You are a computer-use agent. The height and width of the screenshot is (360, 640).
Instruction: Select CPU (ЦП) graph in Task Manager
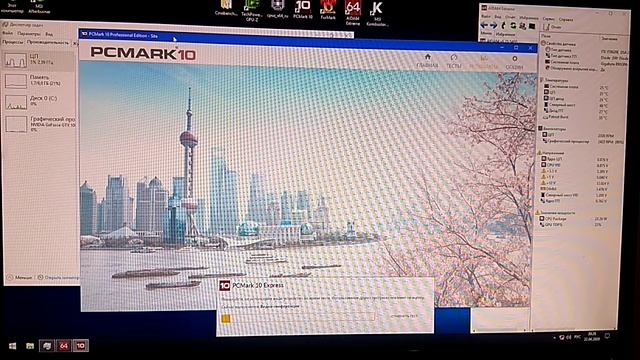click(x=40, y=60)
